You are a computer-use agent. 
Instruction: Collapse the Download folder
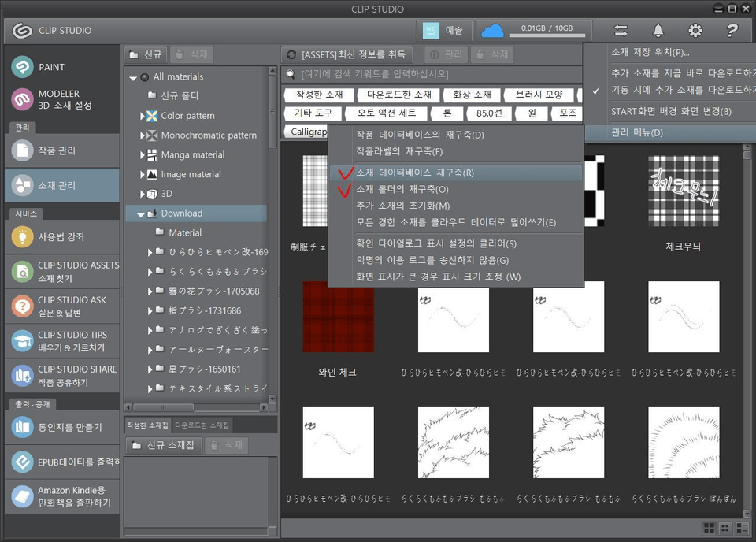[x=141, y=214]
